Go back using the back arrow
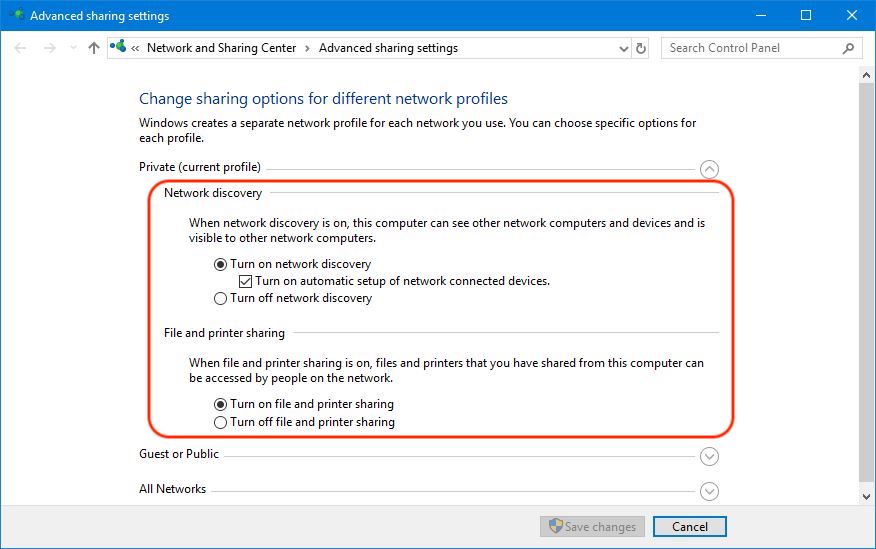The width and height of the screenshot is (876, 549). point(20,48)
